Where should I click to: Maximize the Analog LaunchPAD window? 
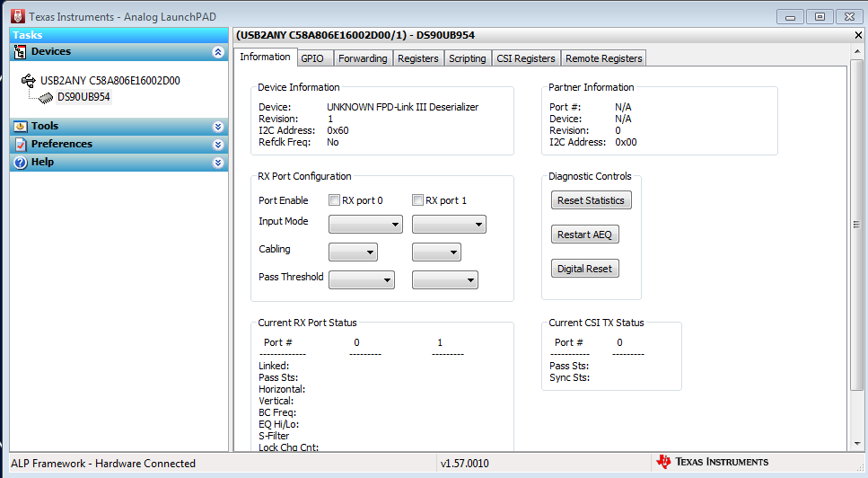coord(820,17)
